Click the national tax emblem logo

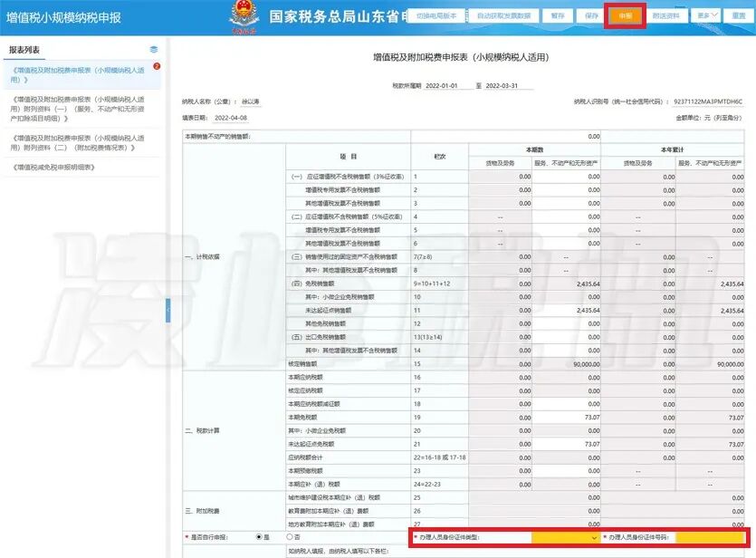pyautogui.click(x=244, y=16)
